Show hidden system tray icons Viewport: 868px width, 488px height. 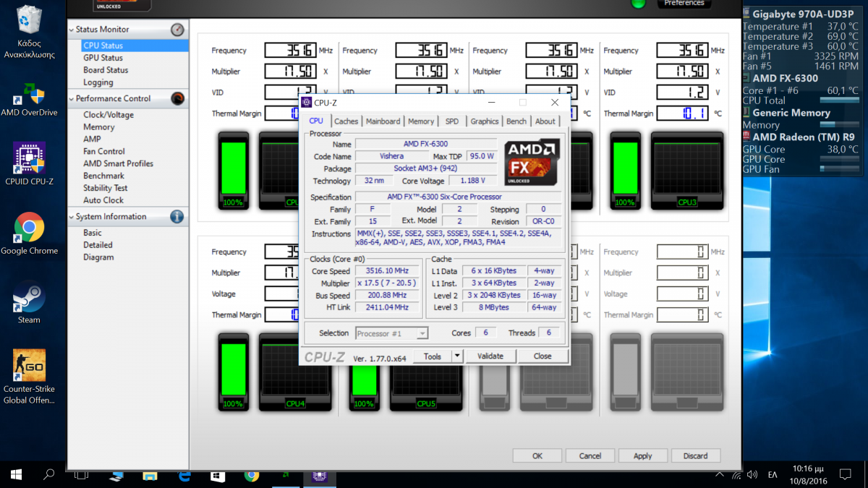coord(719,475)
